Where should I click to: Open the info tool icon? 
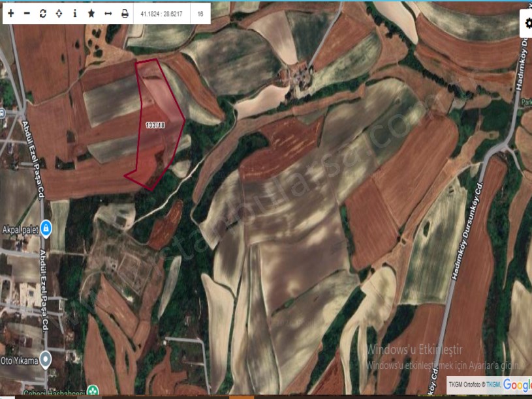tap(74, 13)
